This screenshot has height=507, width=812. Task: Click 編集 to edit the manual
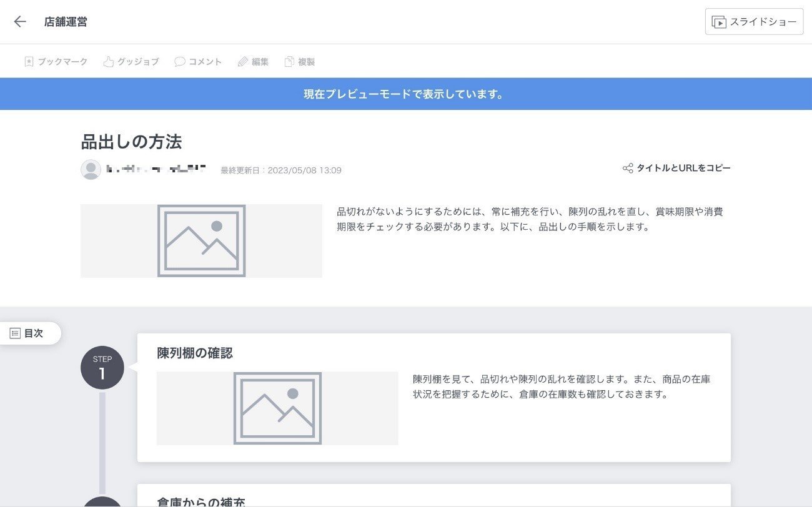pyautogui.click(x=253, y=62)
